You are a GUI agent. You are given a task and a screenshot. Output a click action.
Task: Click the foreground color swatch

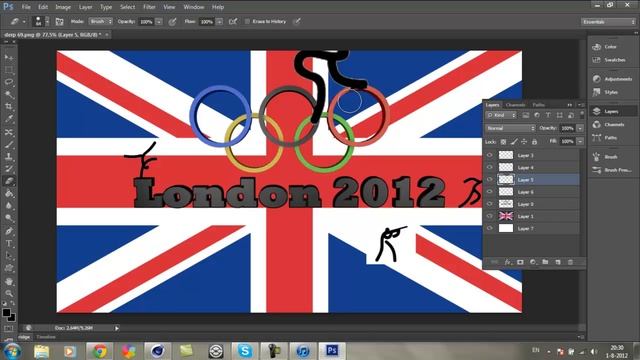6,313
